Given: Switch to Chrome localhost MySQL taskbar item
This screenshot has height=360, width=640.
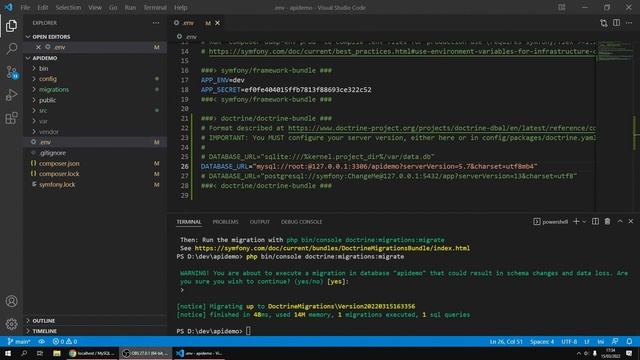Looking at the screenshot, I should pos(92,353).
